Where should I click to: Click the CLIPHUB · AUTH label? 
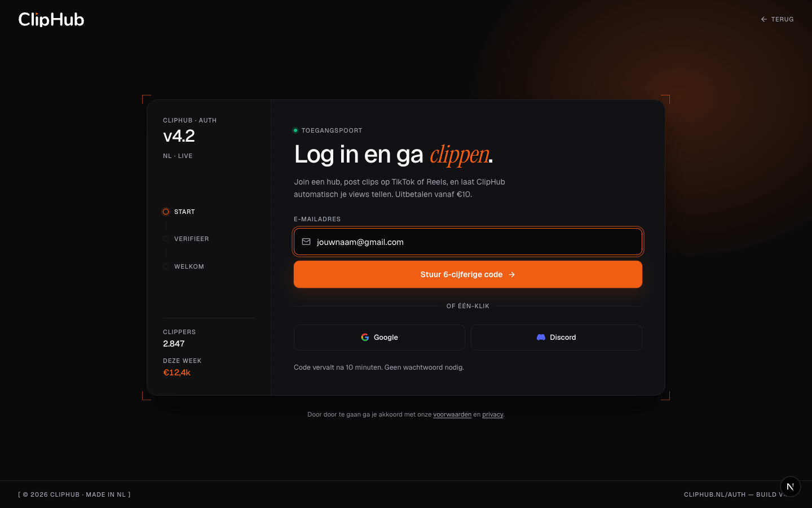(x=190, y=120)
